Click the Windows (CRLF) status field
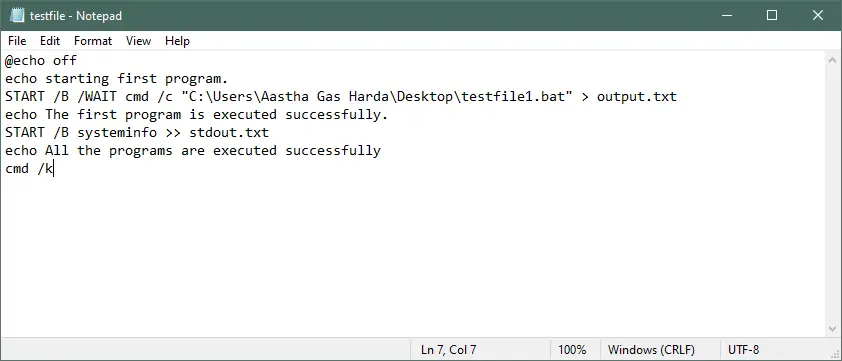 coord(651,350)
